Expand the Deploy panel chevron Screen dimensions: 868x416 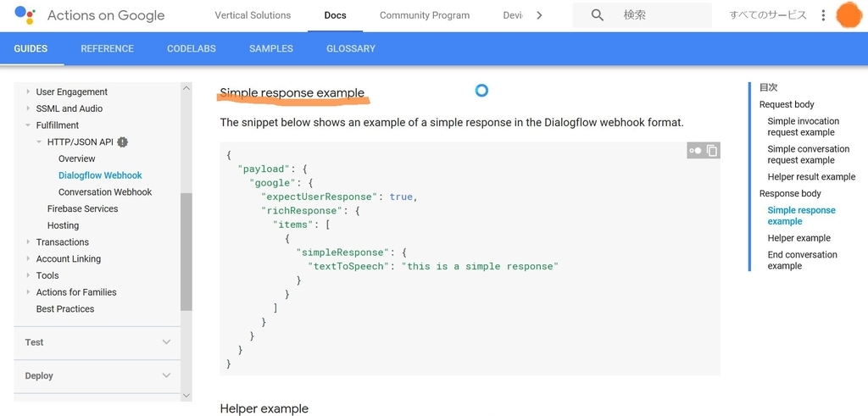[x=166, y=375]
